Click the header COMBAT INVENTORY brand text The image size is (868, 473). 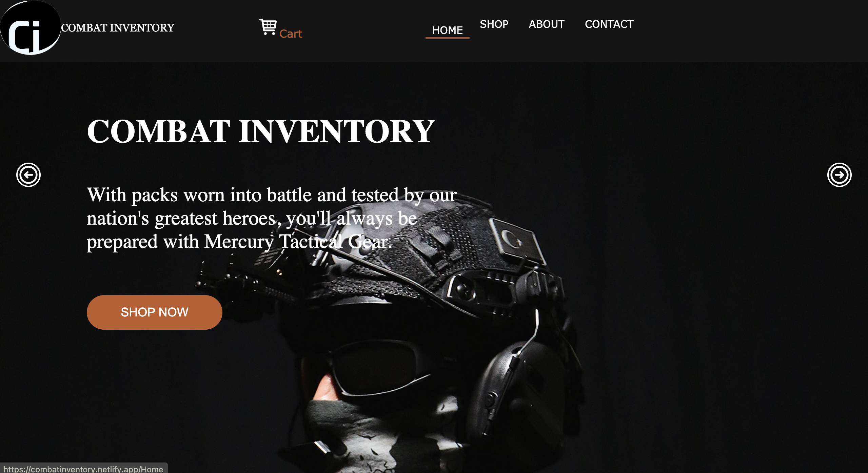(x=118, y=27)
